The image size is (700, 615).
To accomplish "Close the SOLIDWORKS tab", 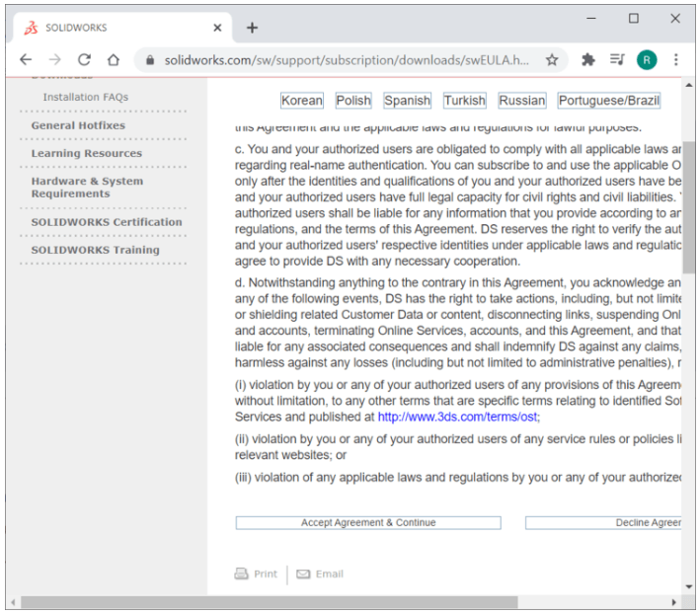I will (217, 28).
